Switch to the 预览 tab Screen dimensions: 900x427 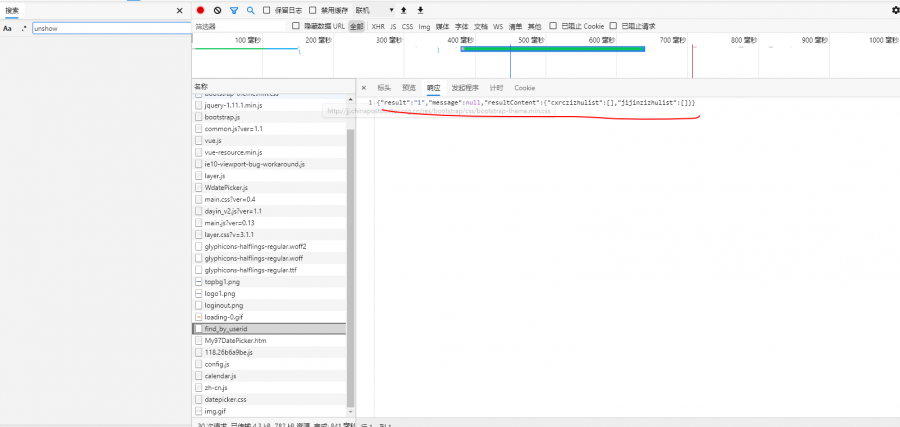tap(408, 88)
